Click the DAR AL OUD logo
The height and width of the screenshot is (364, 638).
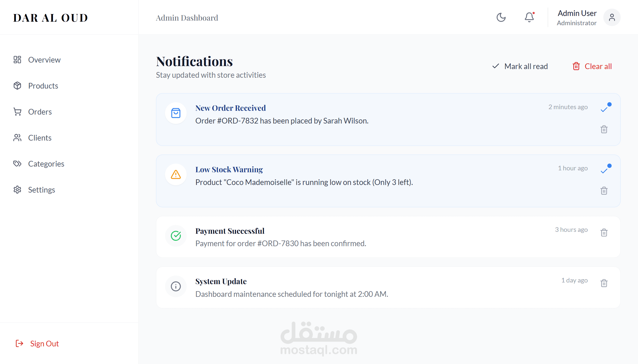point(51,18)
